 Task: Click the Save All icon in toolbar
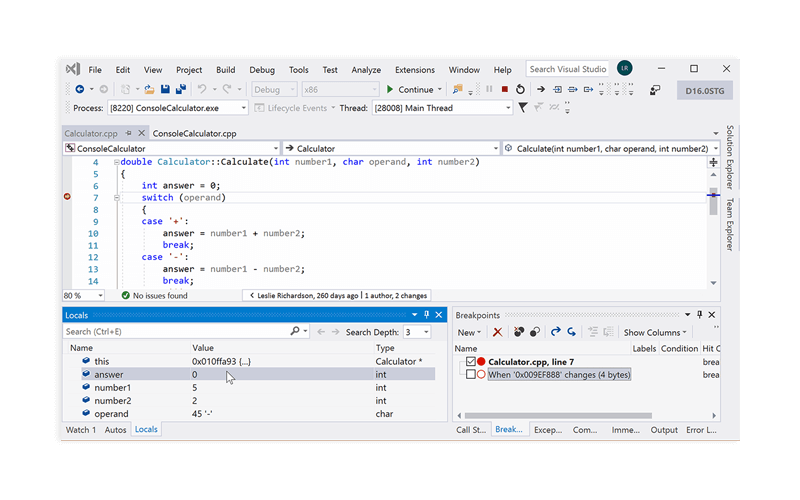[x=180, y=89]
